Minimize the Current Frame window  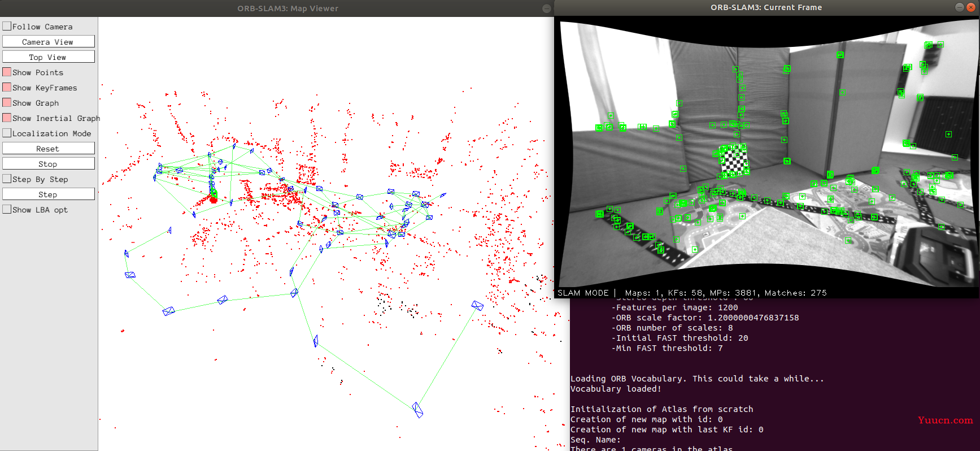959,7
